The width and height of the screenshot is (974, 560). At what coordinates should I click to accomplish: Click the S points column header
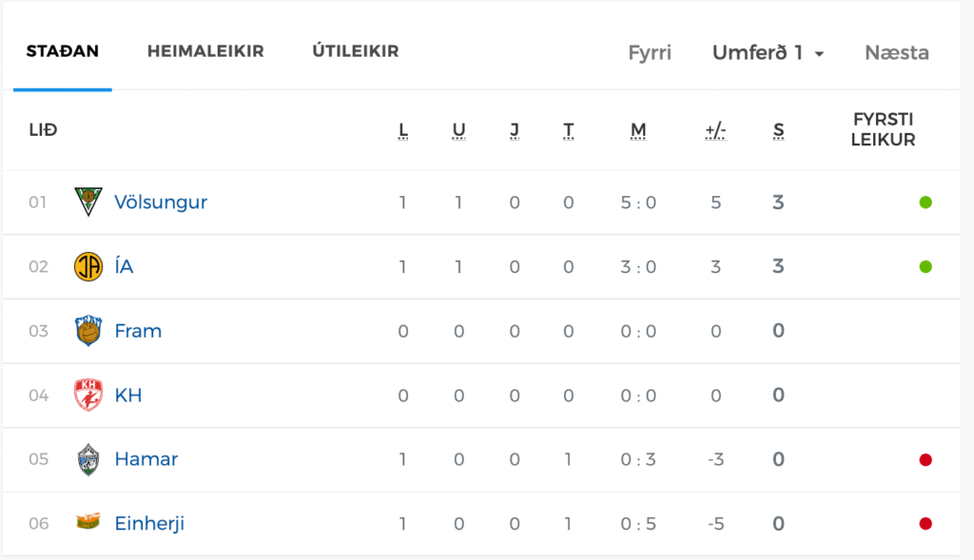click(778, 130)
